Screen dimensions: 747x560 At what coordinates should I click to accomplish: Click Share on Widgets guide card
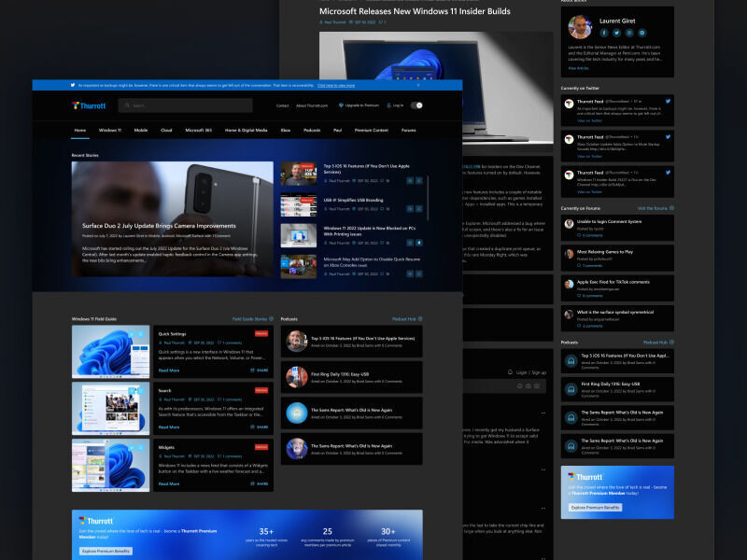coord(260,483)
